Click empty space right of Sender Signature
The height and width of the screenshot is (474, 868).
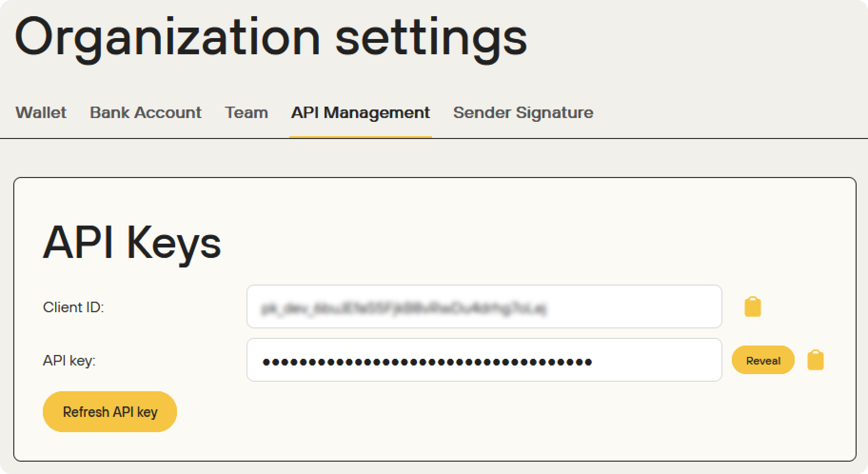[x=728, y=112]
